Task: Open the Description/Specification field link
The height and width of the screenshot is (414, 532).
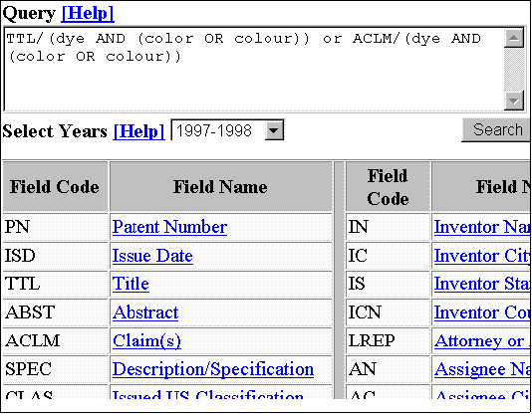Action: pyautogui.click(x=213, y=369)
